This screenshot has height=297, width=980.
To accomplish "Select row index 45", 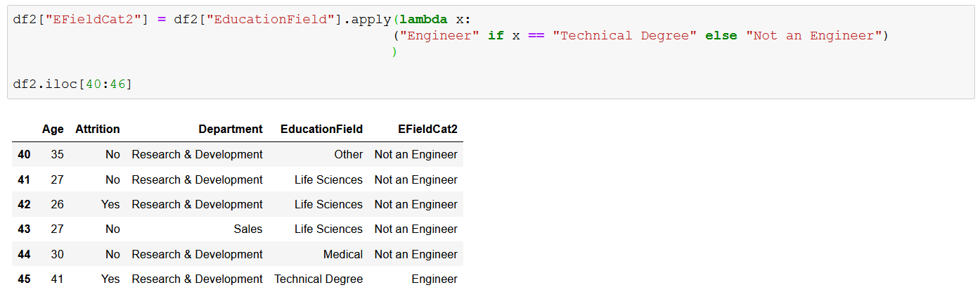I will [24, 279].
